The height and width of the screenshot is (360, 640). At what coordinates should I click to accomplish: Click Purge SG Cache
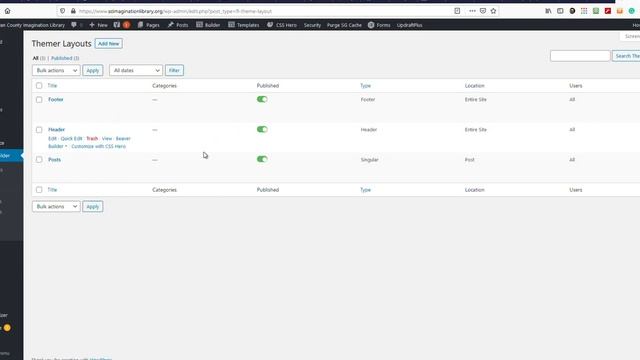344,25
